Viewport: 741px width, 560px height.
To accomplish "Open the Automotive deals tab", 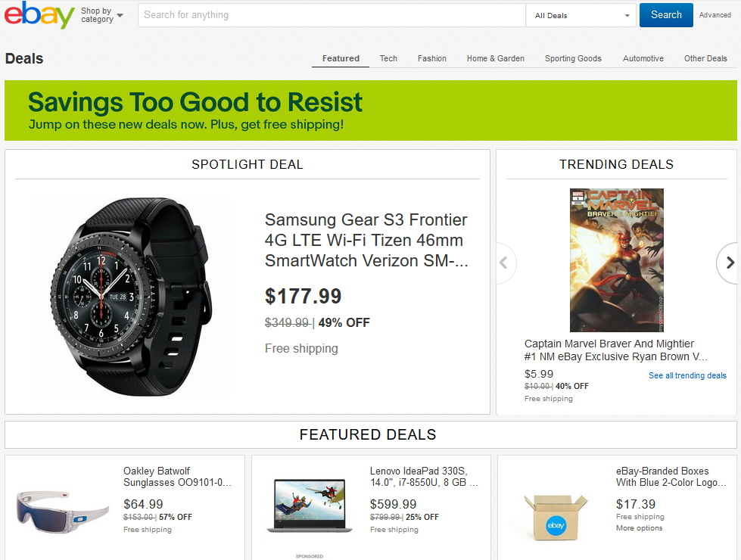I will coord(643,58).
